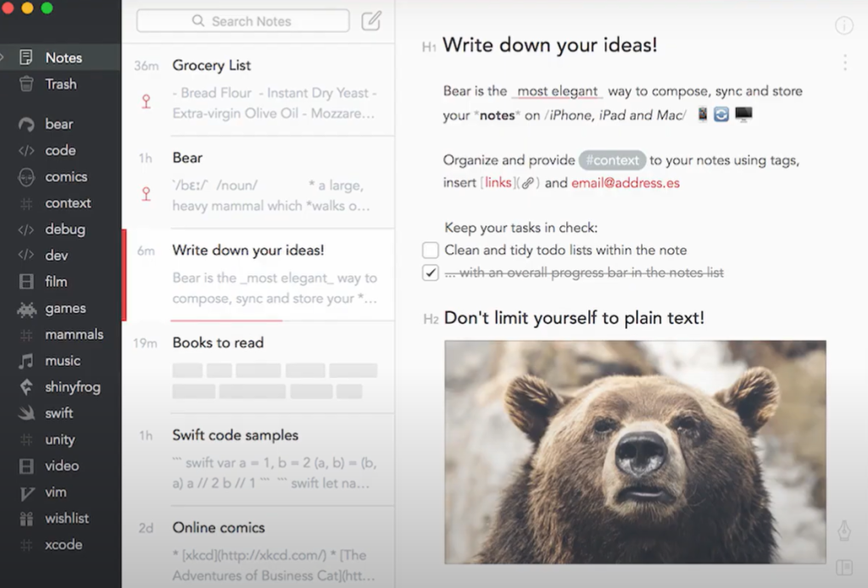Uncheck the 'overall progress bar' todo checkbox
This screenshot has height=588, width=868.
click(431, 273)
